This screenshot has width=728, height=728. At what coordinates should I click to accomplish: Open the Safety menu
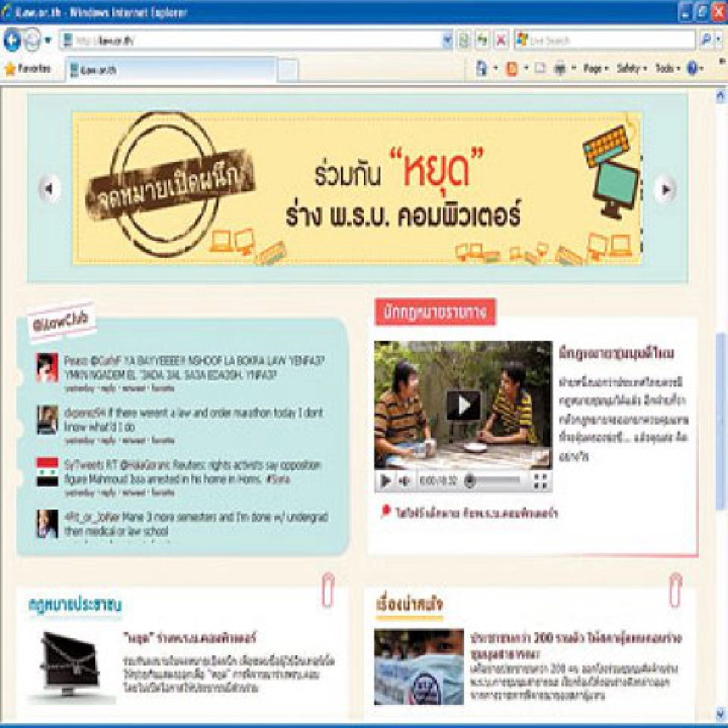click(632, 69)
